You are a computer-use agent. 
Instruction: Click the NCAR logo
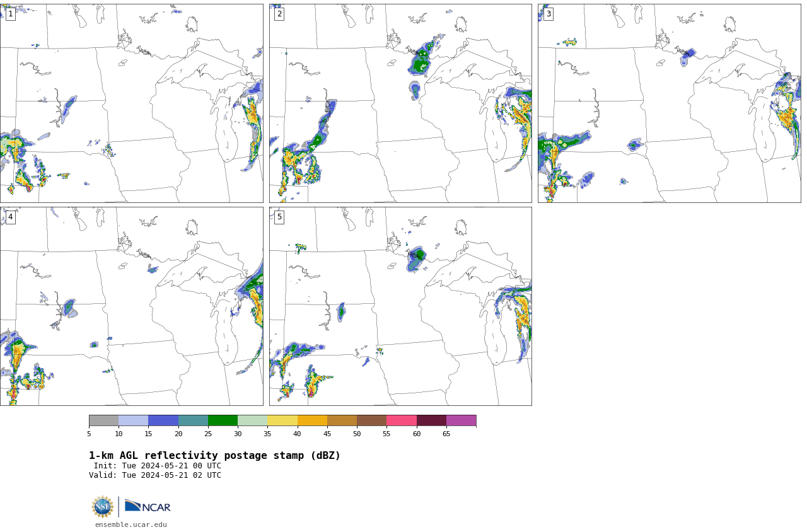[x=148, y=506]
